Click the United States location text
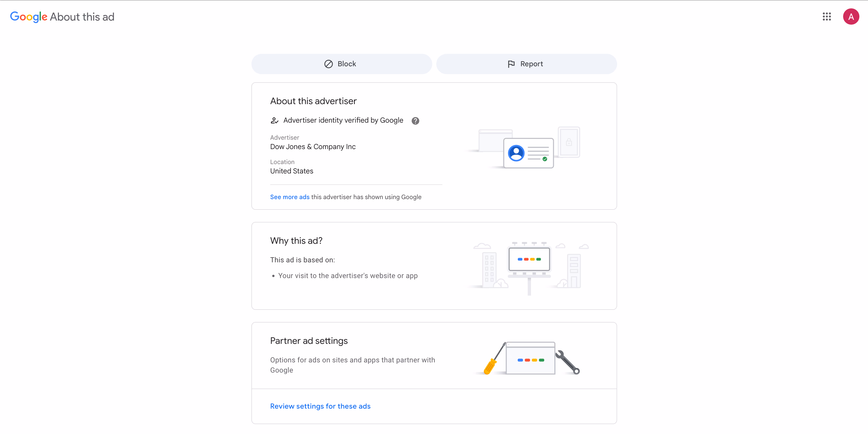 [x=292, y=171]
